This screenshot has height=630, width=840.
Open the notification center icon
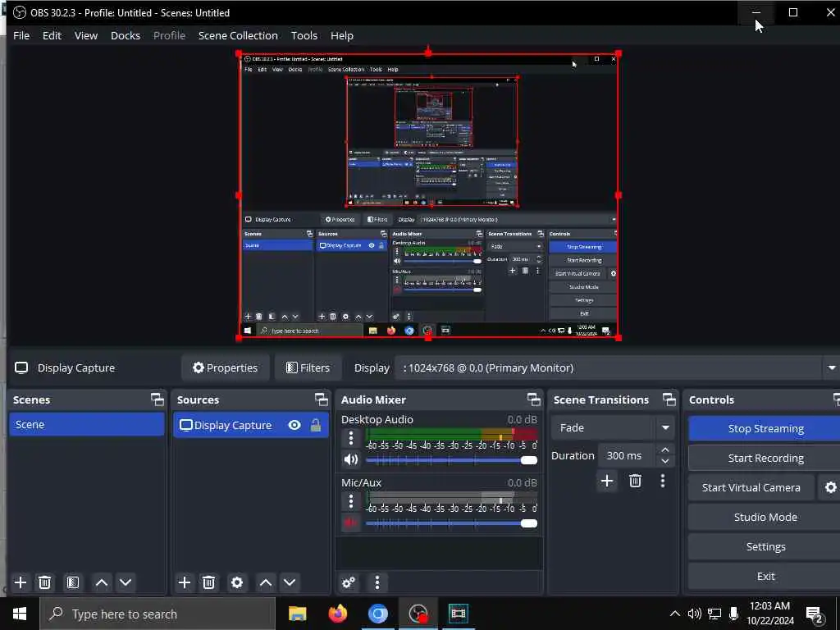pos(815,614)
